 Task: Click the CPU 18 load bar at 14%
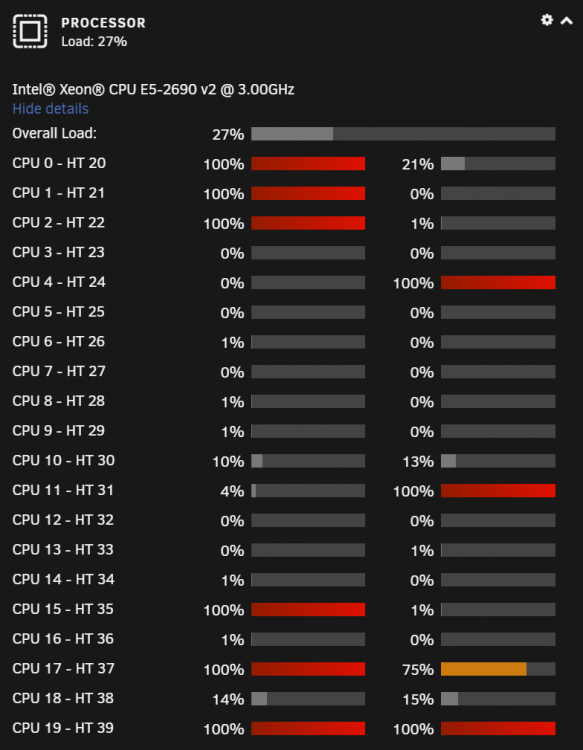click(308, 698)
